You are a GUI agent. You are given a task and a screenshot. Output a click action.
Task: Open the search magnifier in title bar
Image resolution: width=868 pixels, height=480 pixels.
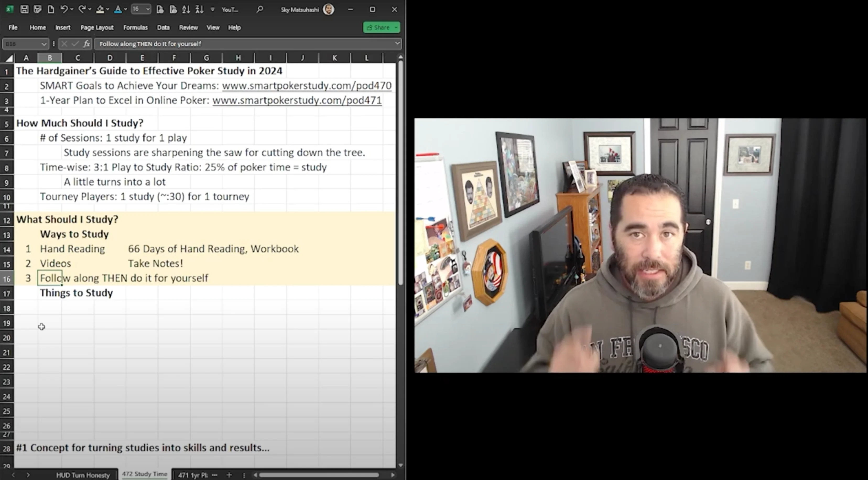(x=259, y=9)
